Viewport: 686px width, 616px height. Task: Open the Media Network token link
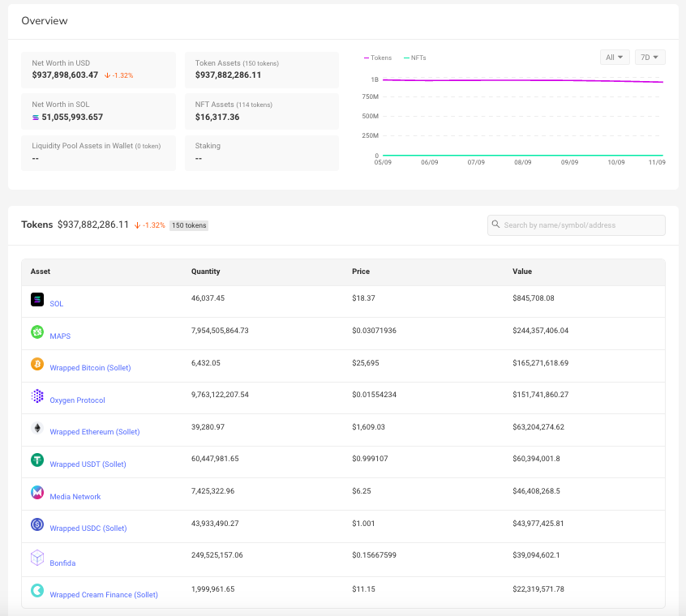[x=75, y=497]
